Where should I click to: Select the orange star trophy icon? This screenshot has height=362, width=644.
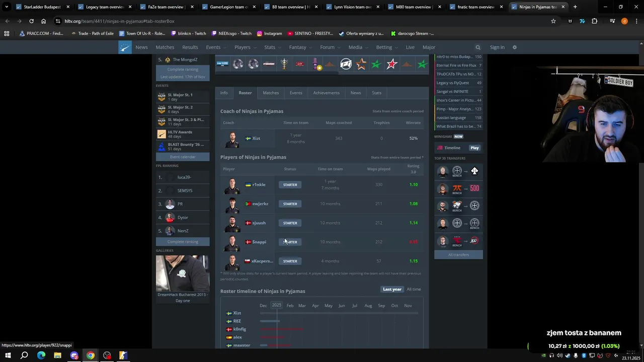(361, 64)
